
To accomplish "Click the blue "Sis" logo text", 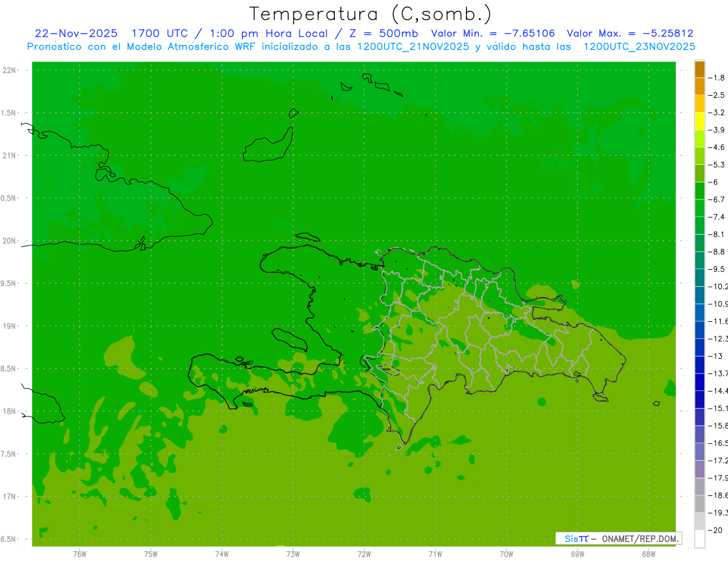I will 571,538.
